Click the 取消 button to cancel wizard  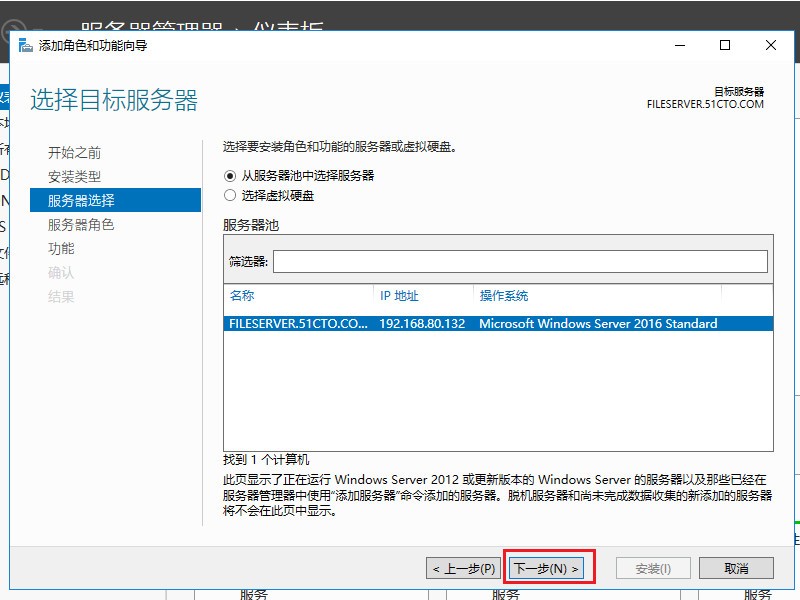[x=736, y=567]
